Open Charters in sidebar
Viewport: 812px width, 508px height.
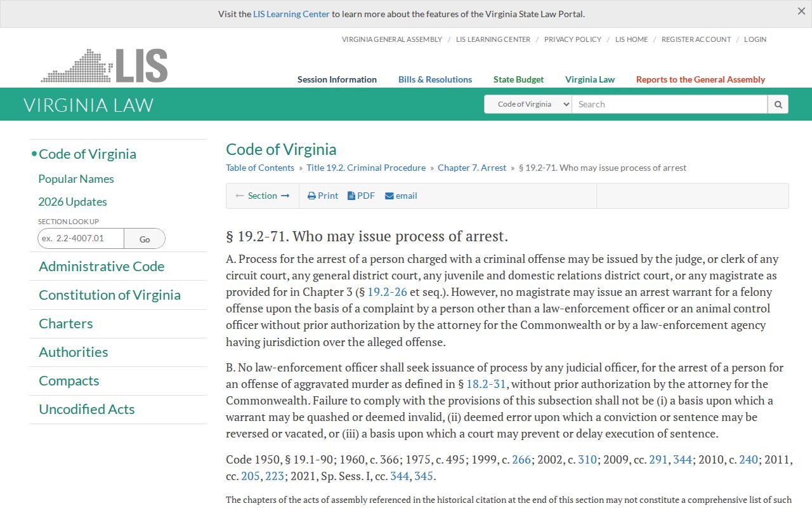[x=66, y=324]
